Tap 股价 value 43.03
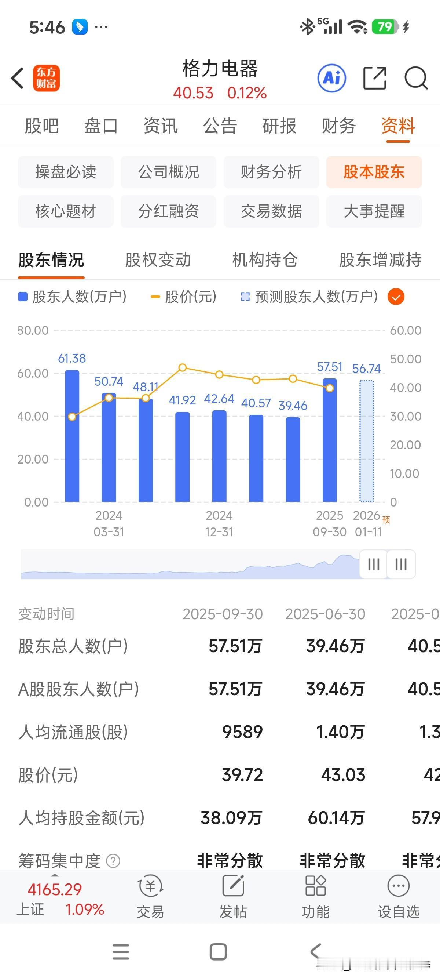The image size is (440, 980). [343, 775]
